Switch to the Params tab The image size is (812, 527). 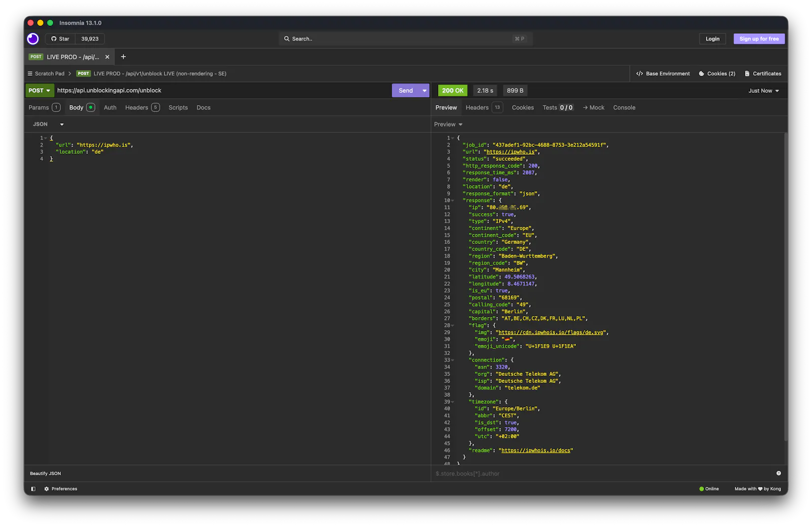[x=44, y=108]
